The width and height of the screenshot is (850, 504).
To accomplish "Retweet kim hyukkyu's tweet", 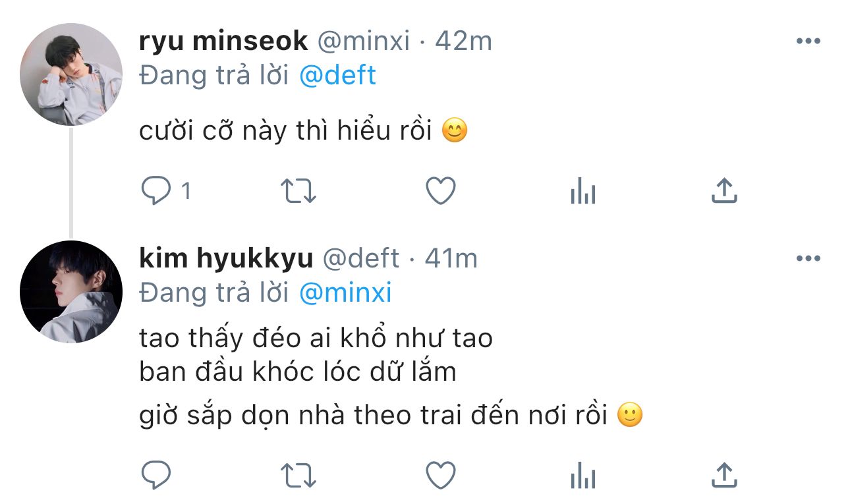I will [x=298, y=474].
